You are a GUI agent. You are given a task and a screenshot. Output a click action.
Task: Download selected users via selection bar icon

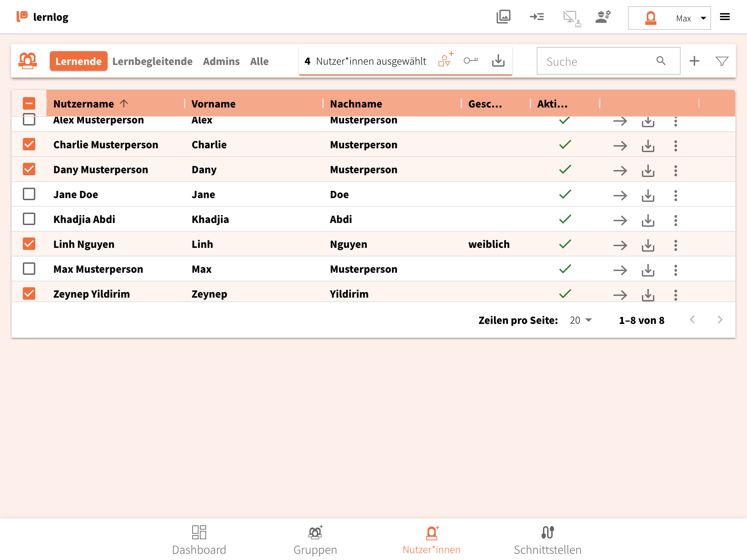click(x=498, y=61)
